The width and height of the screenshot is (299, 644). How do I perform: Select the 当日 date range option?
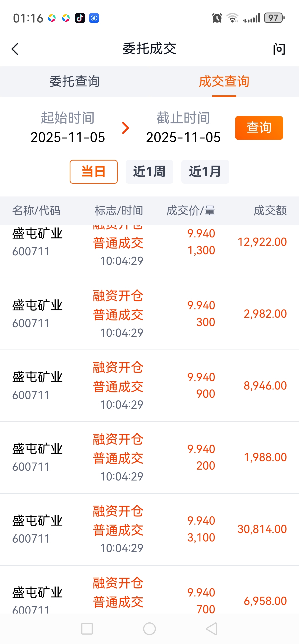point(94,172)
